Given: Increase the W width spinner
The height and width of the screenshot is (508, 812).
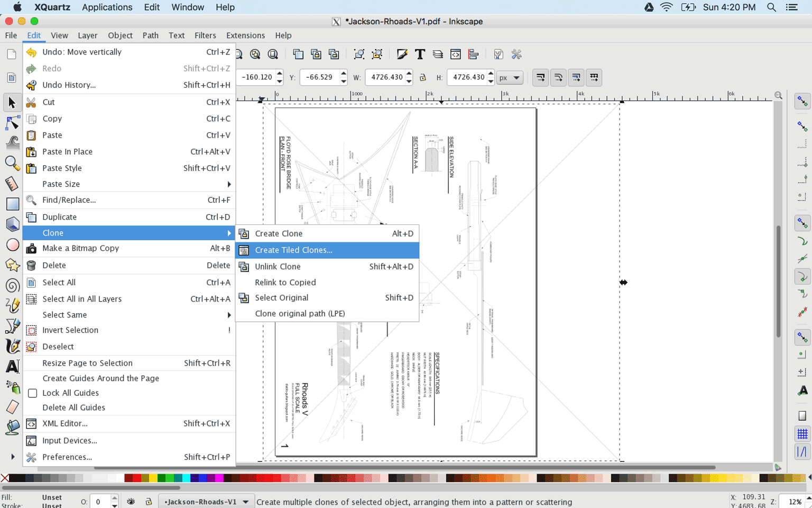Looking at the screenshot, I should click(409, 74).
